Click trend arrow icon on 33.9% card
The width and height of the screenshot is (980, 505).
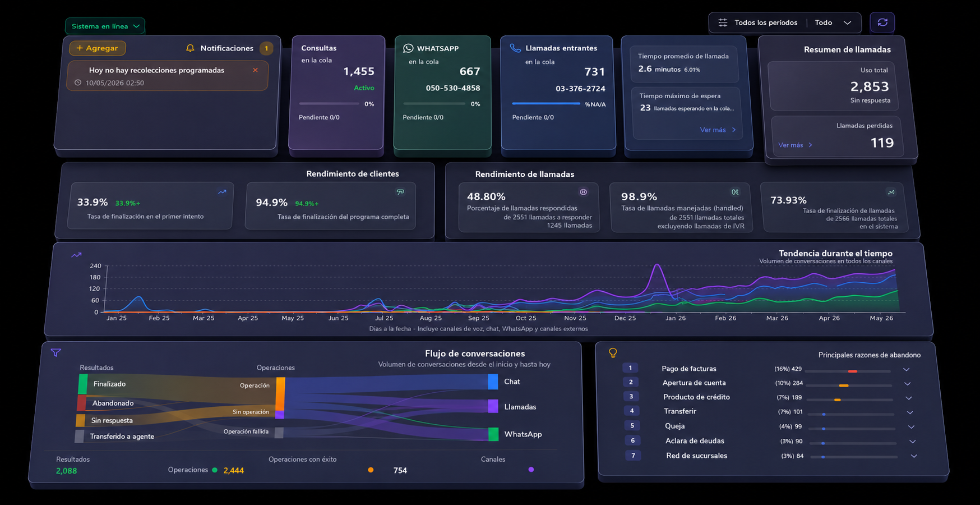222,192
